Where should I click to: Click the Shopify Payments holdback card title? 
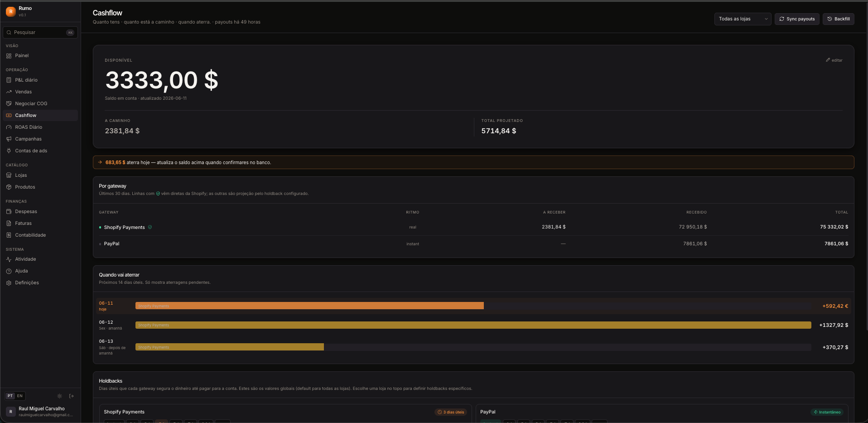(x=124, y=412)
